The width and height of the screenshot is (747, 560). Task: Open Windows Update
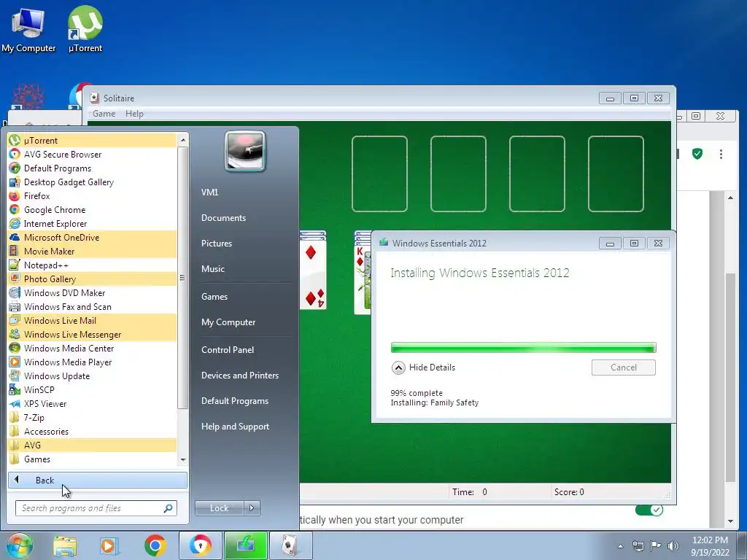(92, 376)
